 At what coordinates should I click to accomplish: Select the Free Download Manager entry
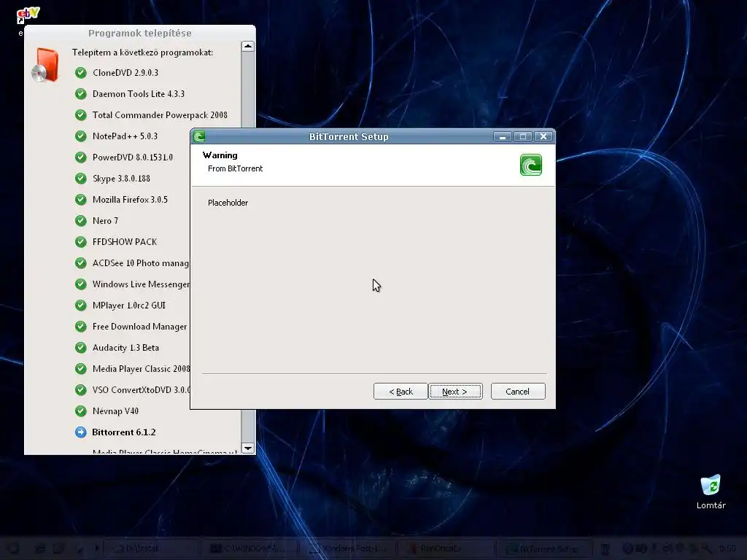[x=139, y=326]
